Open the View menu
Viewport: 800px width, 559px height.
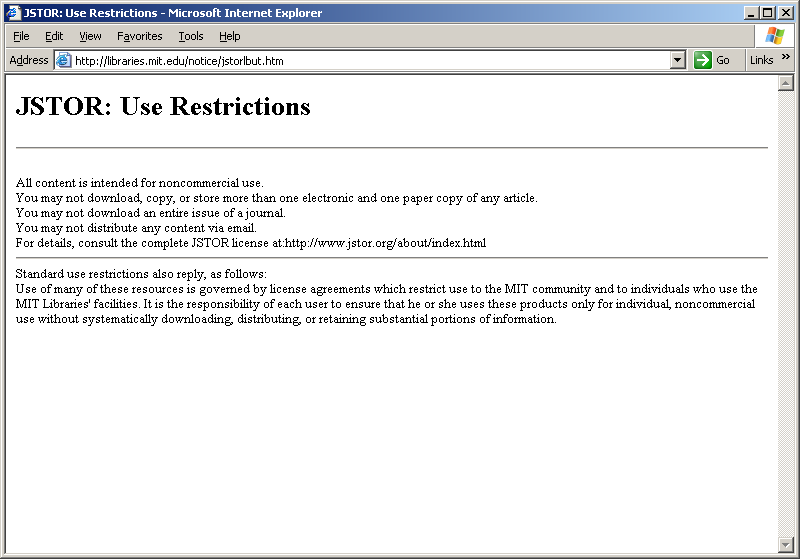click(x=90, y=36)
